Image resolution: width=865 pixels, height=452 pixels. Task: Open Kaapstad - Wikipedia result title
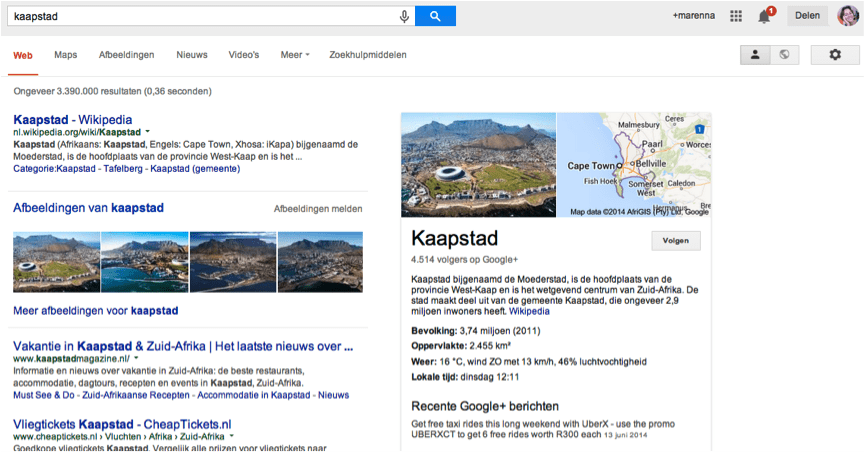tap(73, 120)
